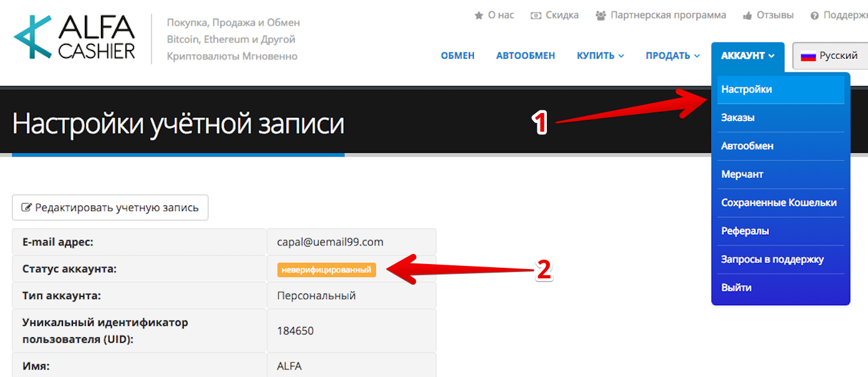868x377 pixels.
Task: Click the money icon beside Скидка
Action: (x=536, y=16)
